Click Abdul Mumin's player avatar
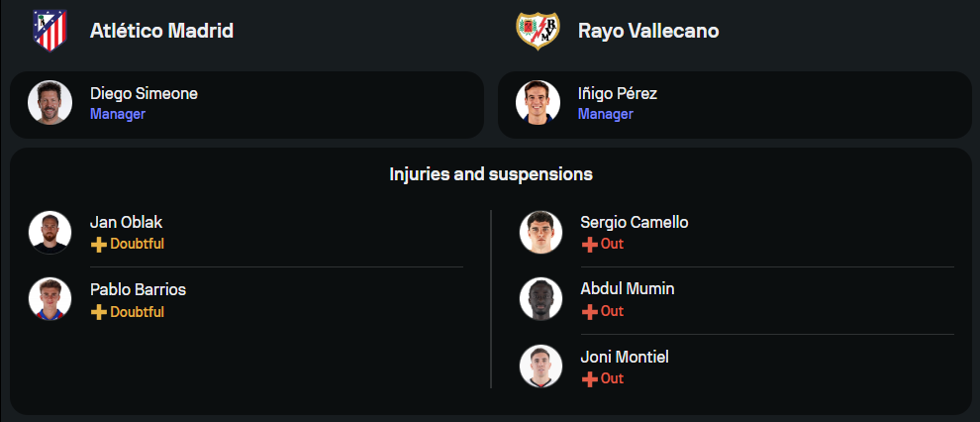 coord(540,298)
